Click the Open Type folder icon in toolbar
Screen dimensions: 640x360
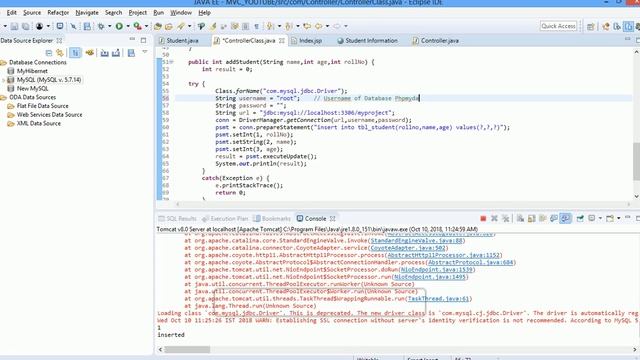pyautogui.click(x=158, y=26)
